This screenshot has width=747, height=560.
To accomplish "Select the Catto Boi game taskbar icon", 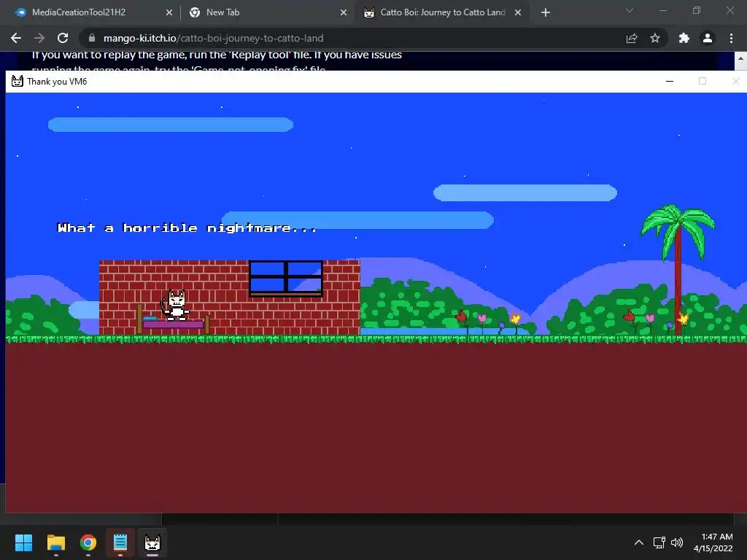I will (x=152, y=542).
